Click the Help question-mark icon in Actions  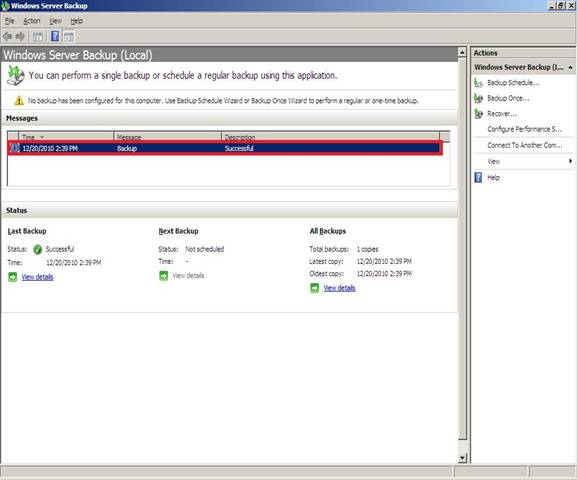coord(478,177)
